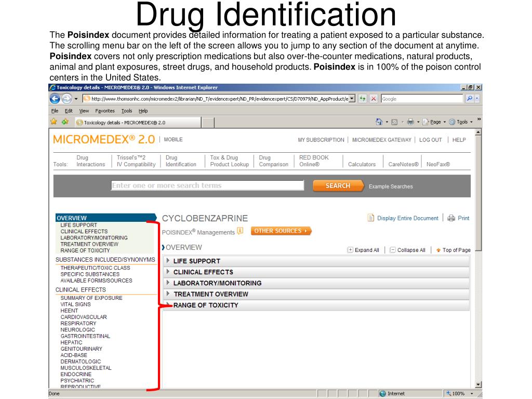This screenshot has height=399, width=532.
Task: Open the CareNotes link
Action: [x=403, y=164]
